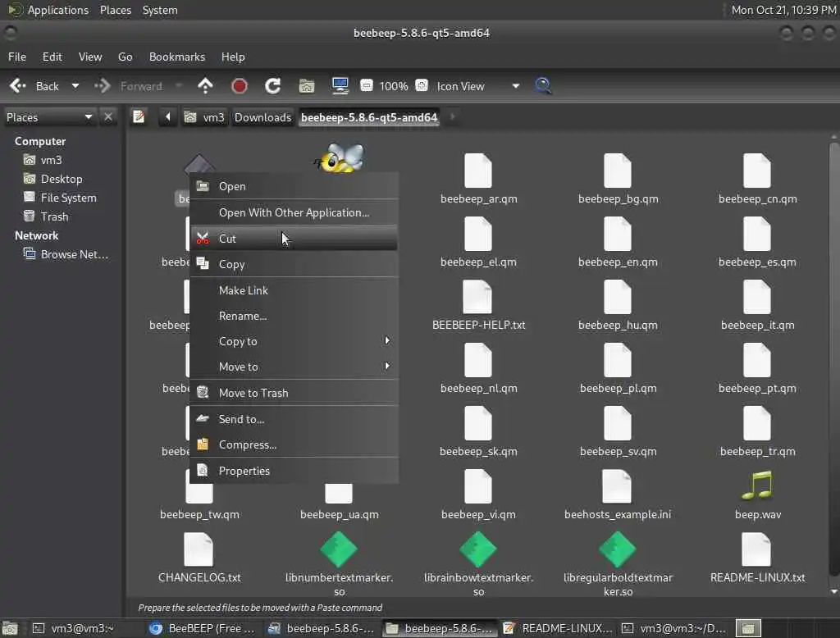Choose Copy in the context menu
This screenshot has width=840, height=638.
[294, 264]
